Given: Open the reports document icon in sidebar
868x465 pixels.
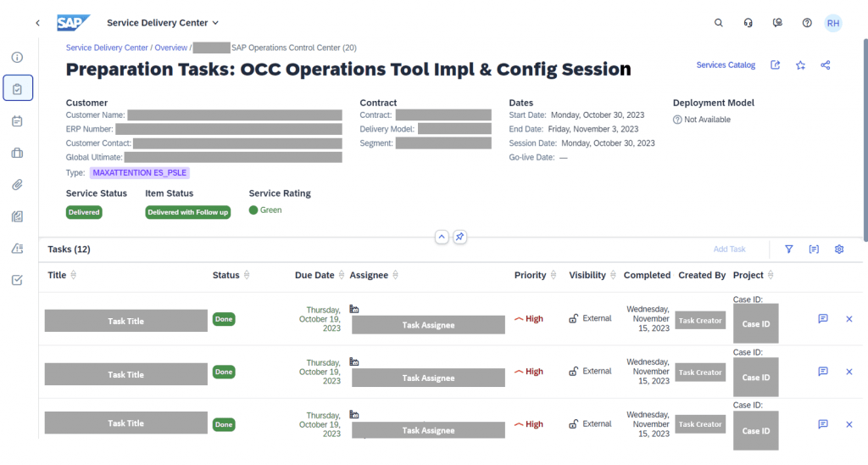Looking at the screenshot, I should pos(17,216).
